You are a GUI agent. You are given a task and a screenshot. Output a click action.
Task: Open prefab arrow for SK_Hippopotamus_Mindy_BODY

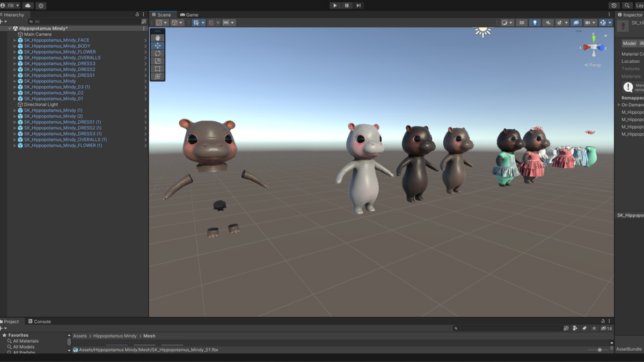[145, 46]
